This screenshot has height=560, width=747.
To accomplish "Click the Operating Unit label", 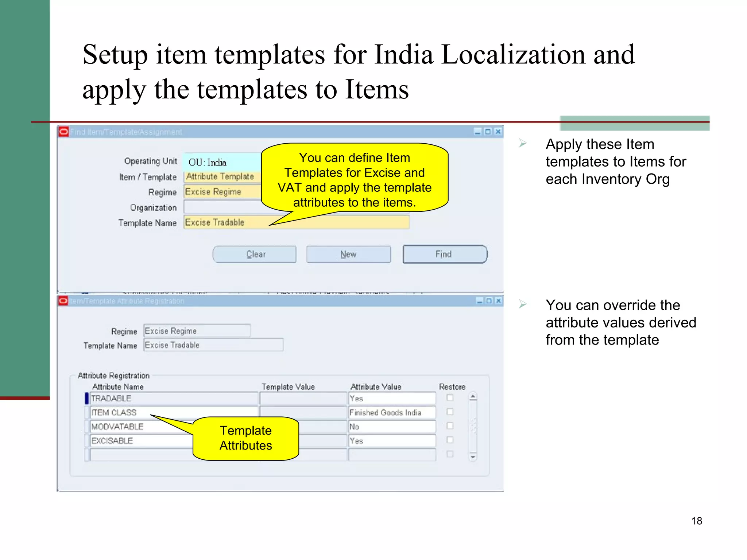I will (151, 161).
